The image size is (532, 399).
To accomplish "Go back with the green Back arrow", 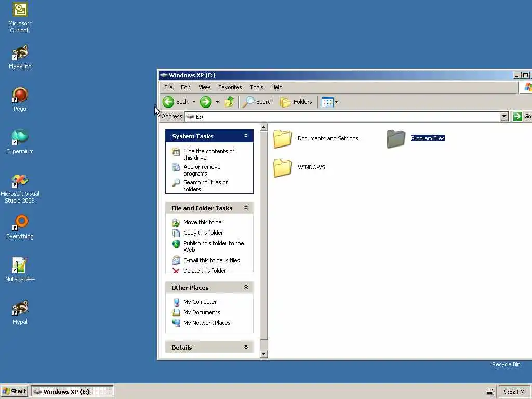I will tap(168, 102).
